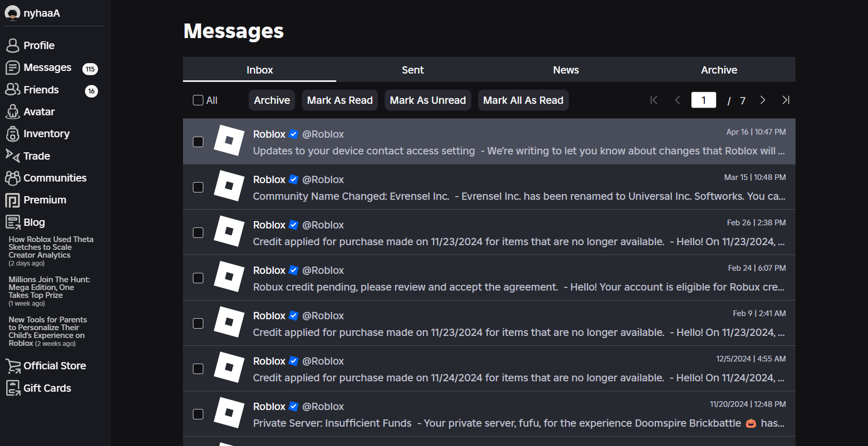Click Roblox logo on 12/5/2024 message

coord(229,367)
